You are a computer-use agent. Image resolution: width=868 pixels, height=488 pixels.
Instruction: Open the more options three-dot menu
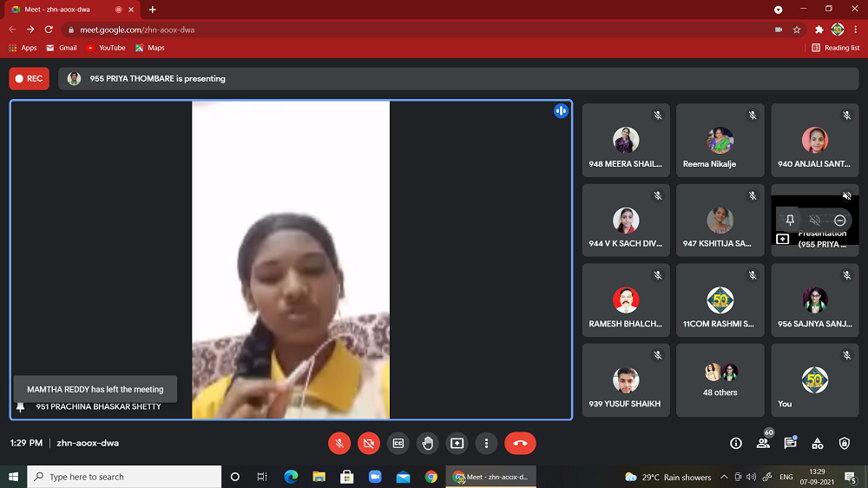tap(487, 443)
